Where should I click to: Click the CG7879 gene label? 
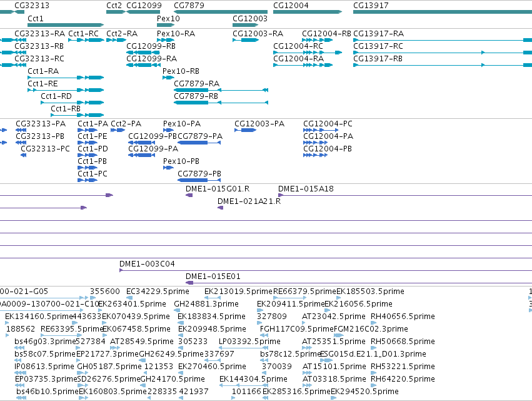coord(189,6)
